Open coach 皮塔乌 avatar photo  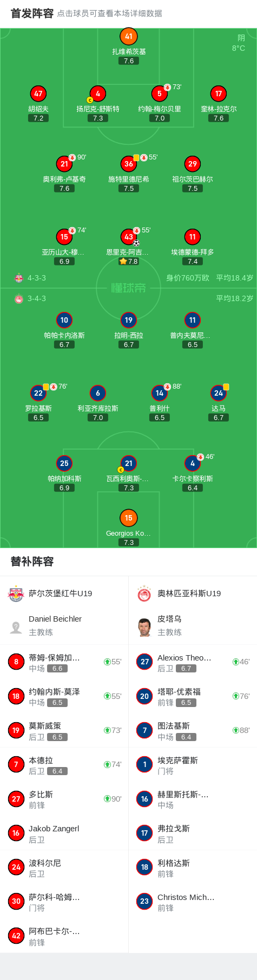tap(144, 627)
